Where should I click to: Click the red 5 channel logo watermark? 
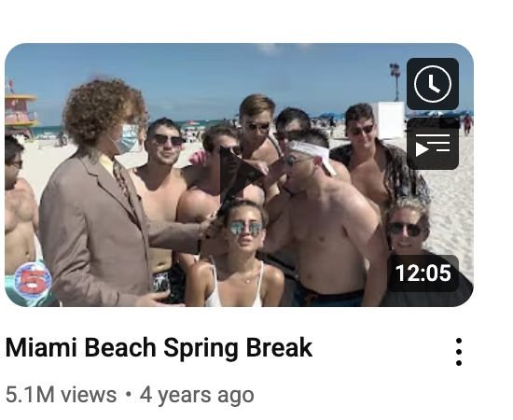[33, 281]
